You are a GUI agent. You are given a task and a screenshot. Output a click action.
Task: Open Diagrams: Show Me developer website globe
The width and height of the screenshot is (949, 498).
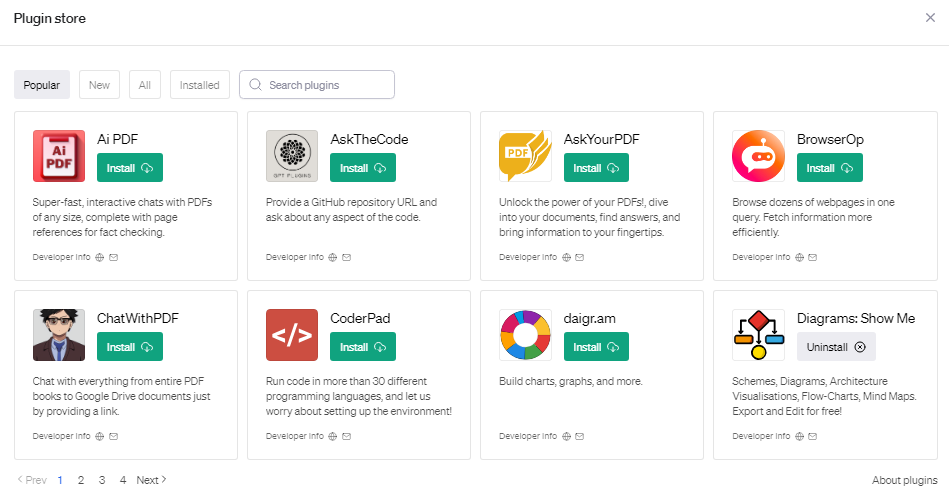(800, 436)
